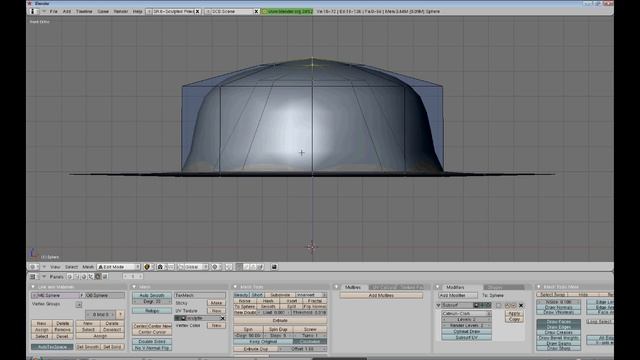640x360 pixels.
Task: Click the Vertex Color New button
Action: 216,325
